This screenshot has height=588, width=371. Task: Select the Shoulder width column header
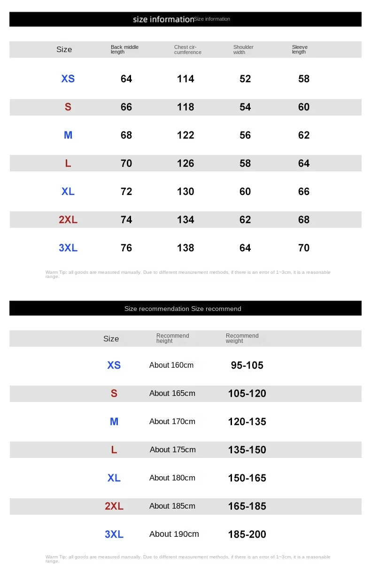[243, 49]
